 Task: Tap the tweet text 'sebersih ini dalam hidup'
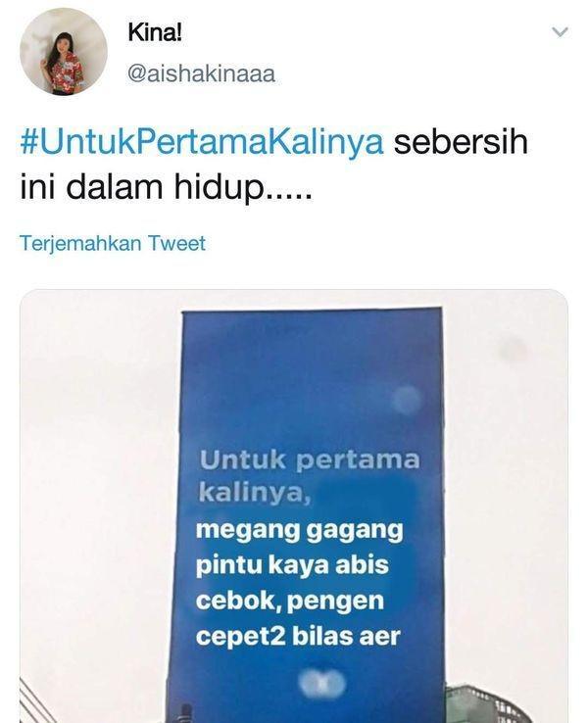point(274,165)
